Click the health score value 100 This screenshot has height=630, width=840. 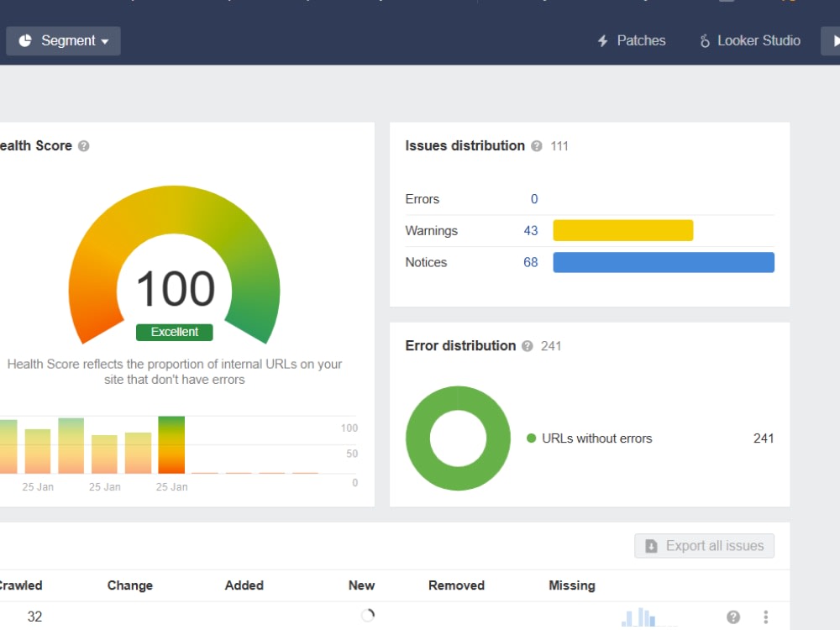pos(176,289)
